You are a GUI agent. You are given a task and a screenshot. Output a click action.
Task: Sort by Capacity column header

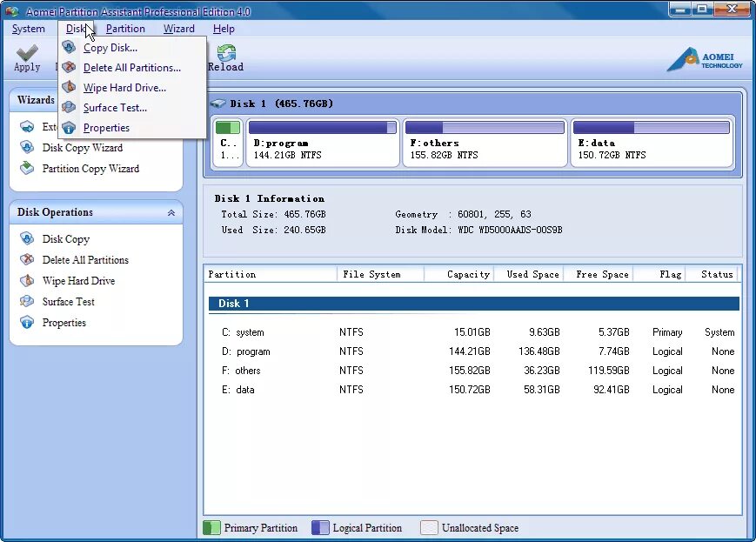point(459,274)
